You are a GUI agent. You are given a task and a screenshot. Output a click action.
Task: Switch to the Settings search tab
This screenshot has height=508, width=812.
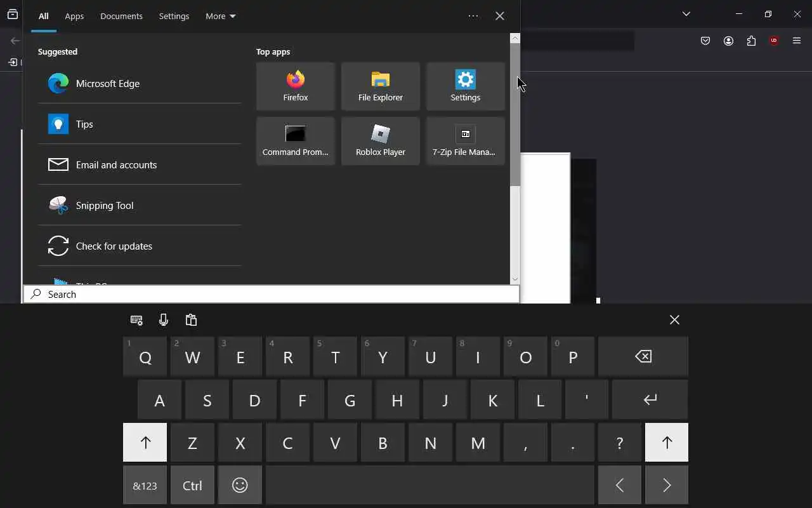point(174,16)
